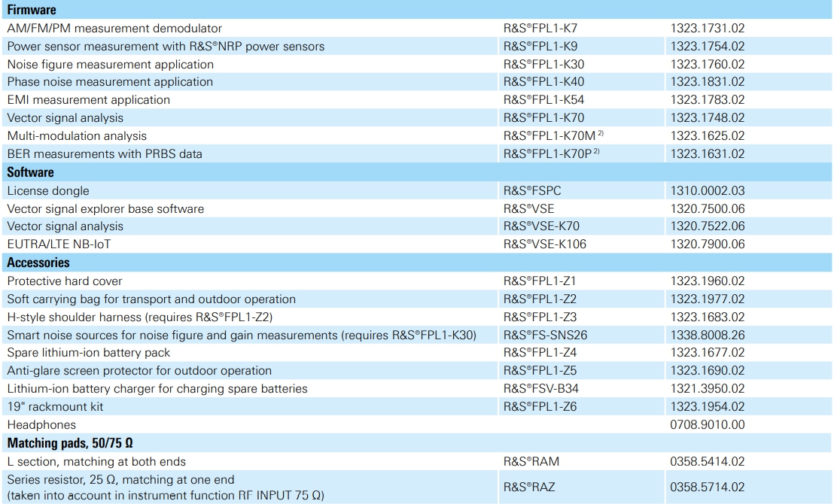
Task: Select 'H-style shoulder harness' description
Action: point(139,317)
